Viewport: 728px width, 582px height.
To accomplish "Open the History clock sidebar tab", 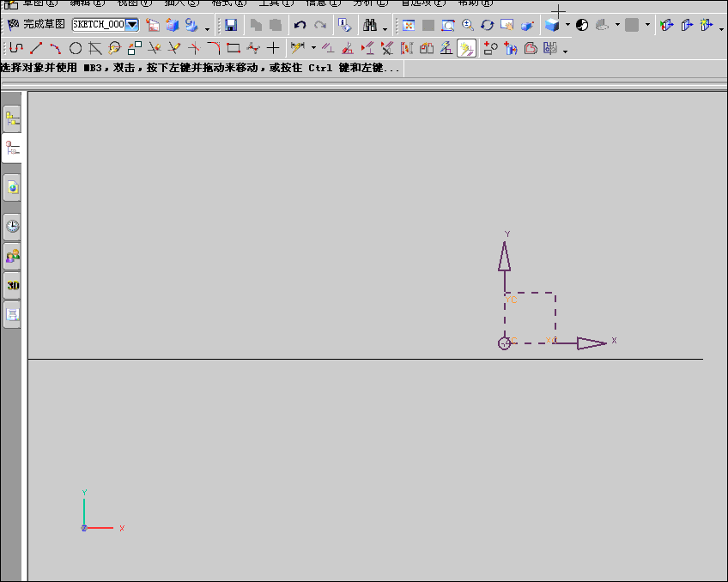I will (13, 227).
